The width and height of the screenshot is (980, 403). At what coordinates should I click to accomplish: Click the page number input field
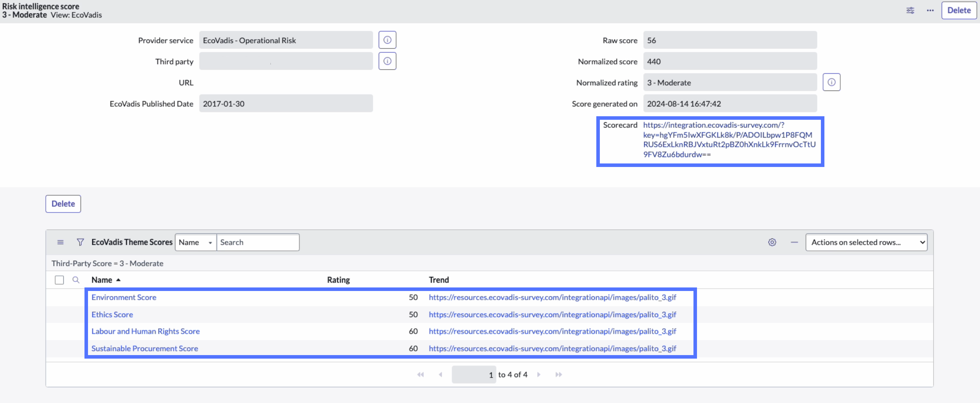coord(474,374)
